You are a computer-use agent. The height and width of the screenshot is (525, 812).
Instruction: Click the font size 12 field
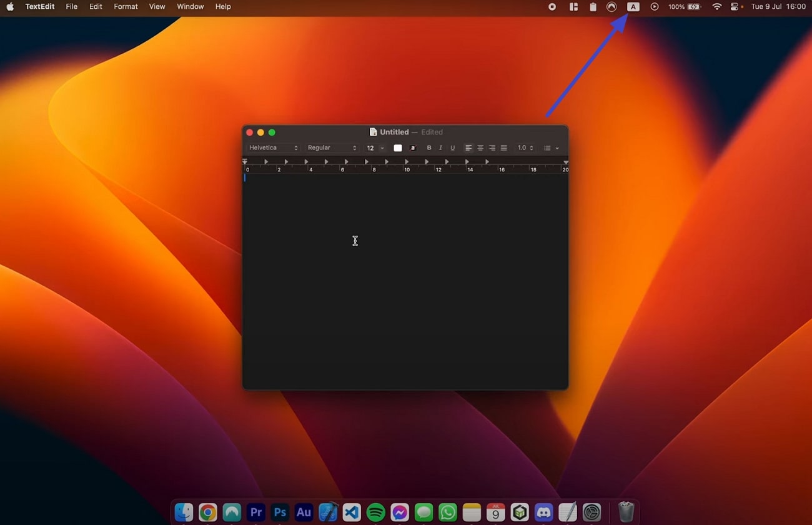click(371, 148)
